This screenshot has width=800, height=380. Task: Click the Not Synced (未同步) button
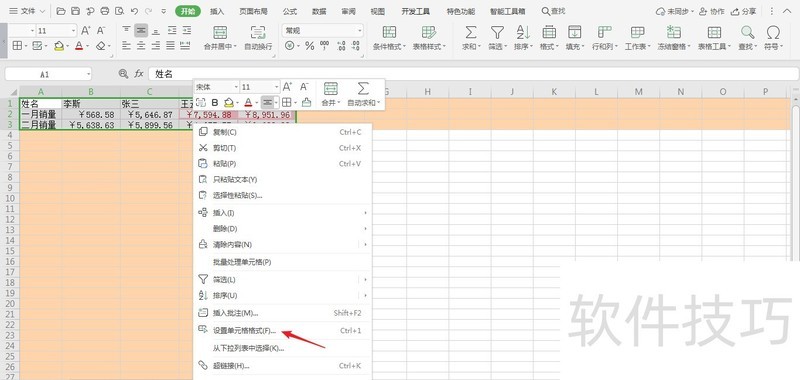(674, 11)
